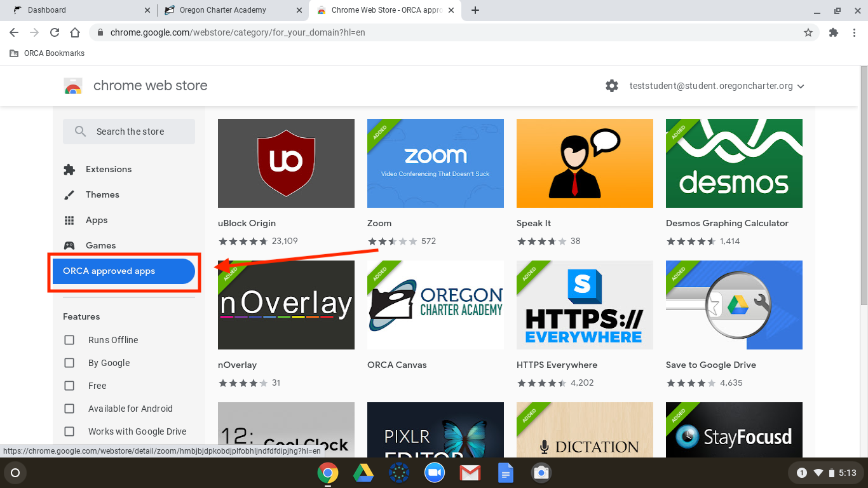Viewport: 868px width, 488px height.
Task: Open the system status tray with clock
Action: 825,473
